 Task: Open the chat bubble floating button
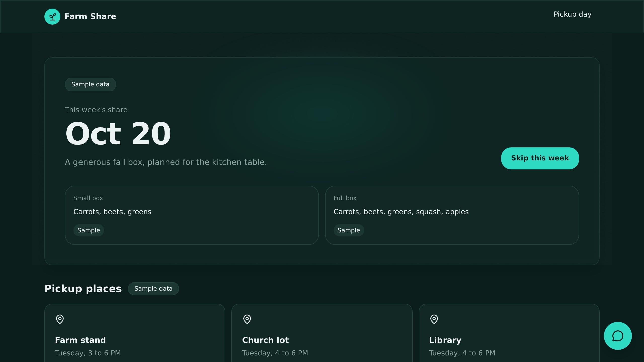[x=618, y=336]
